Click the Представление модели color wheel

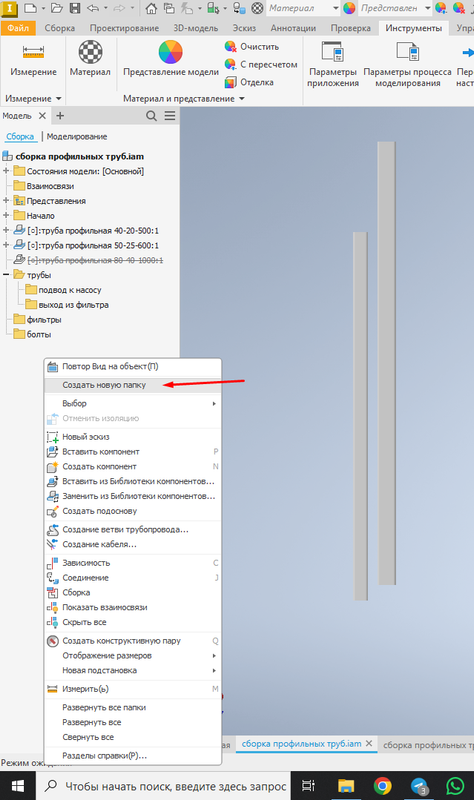pos(170,52)
